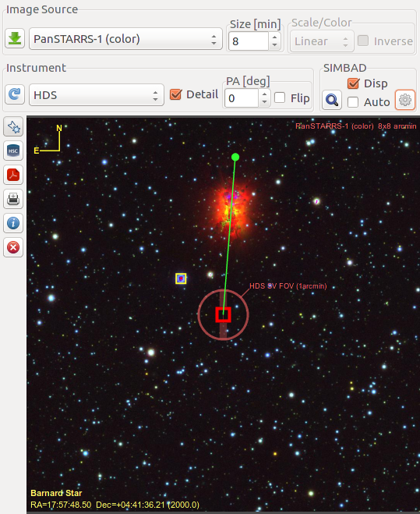Open PanSTARRS-1 (color) image source dropdown
Screen dimensions: 420x514
(125, 39)
